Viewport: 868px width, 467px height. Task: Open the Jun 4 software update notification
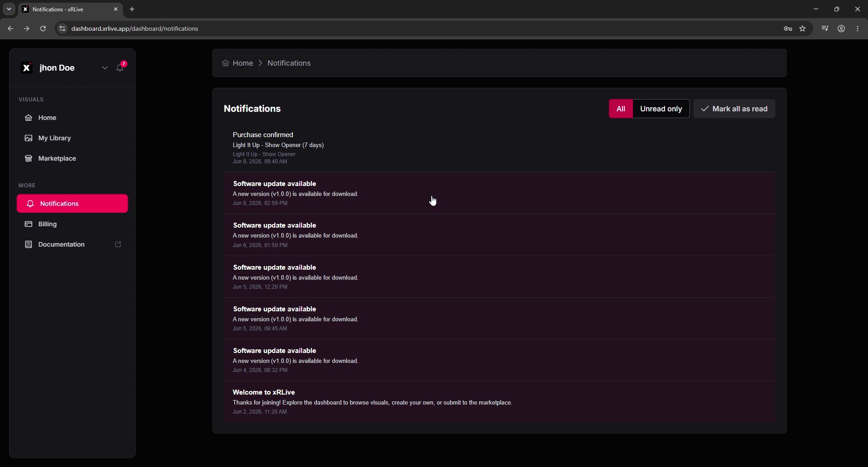coord(499,360)
